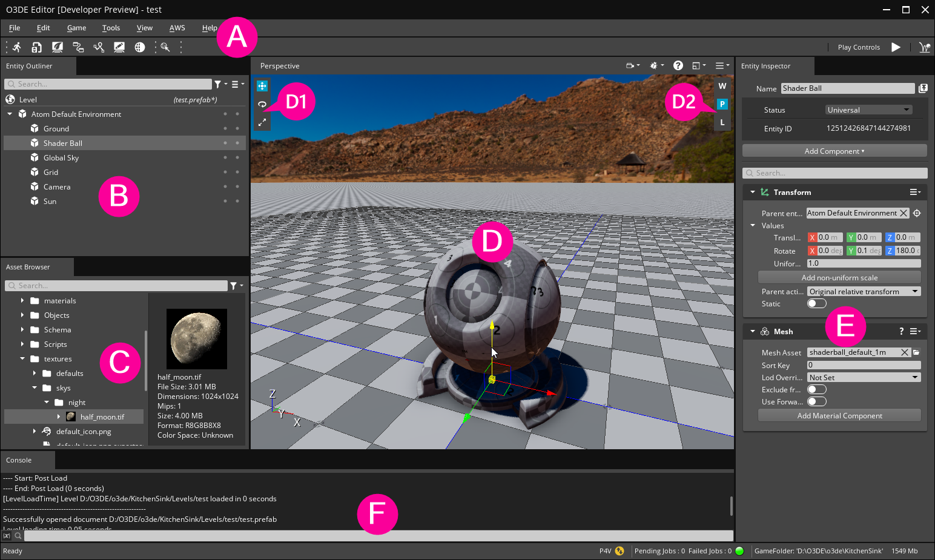Open the globe icon tool in toolbar

[140, 47]
